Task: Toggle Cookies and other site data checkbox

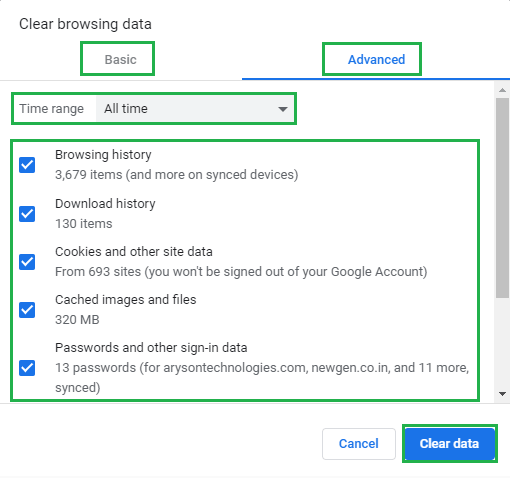Action: tap(27, 262)
